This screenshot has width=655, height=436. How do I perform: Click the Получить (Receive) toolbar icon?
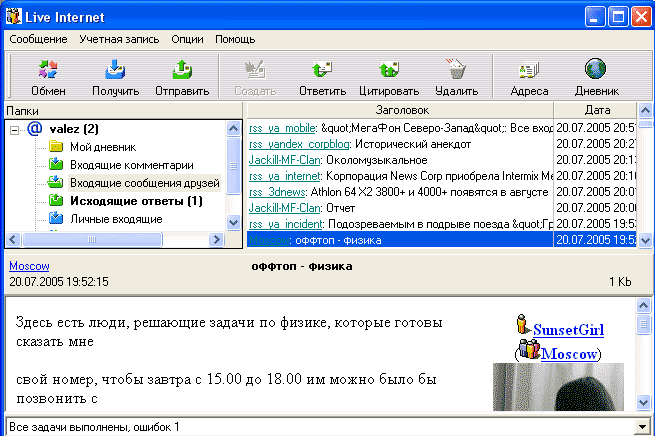pyautogui.click(x=116, y=71)
